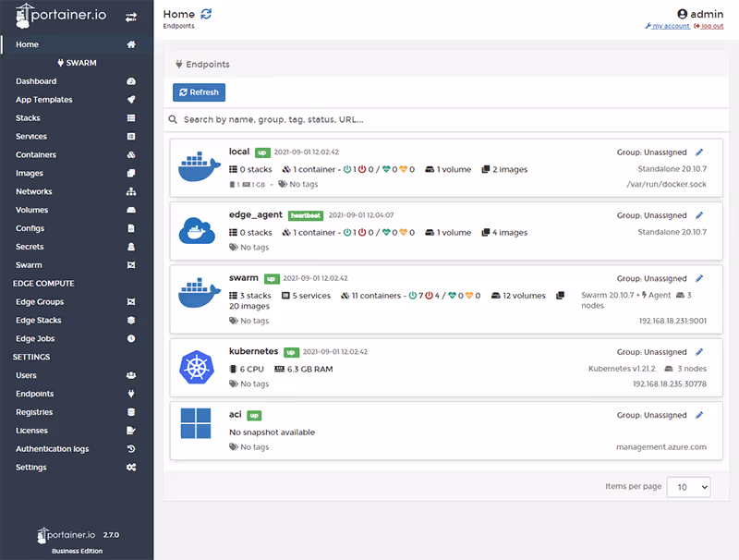Click the Kubernetes wheel logo

click(x=197, y=367)
